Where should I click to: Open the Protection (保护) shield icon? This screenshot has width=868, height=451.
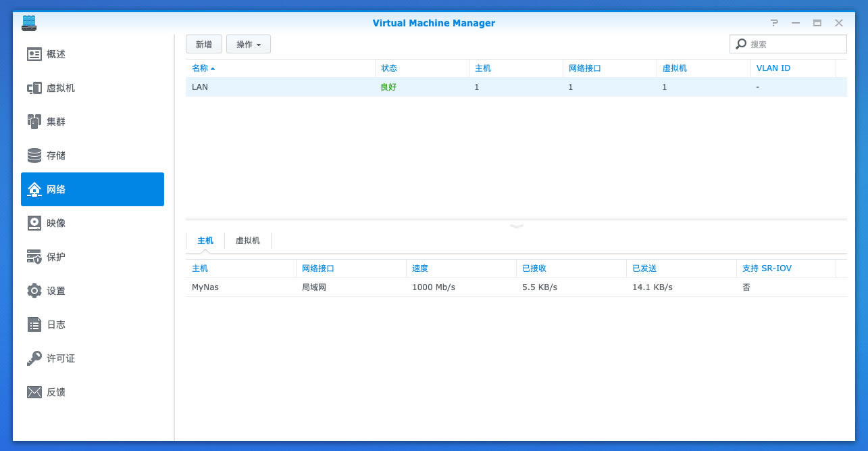tap(34, 257)
